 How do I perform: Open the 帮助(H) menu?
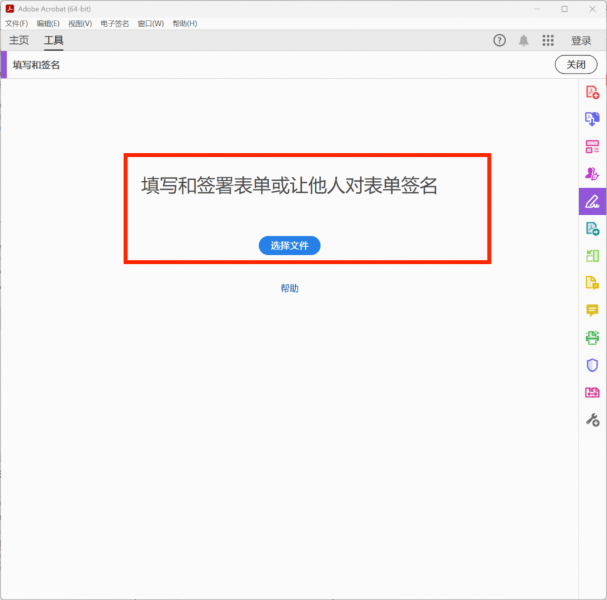pos(185,24)
